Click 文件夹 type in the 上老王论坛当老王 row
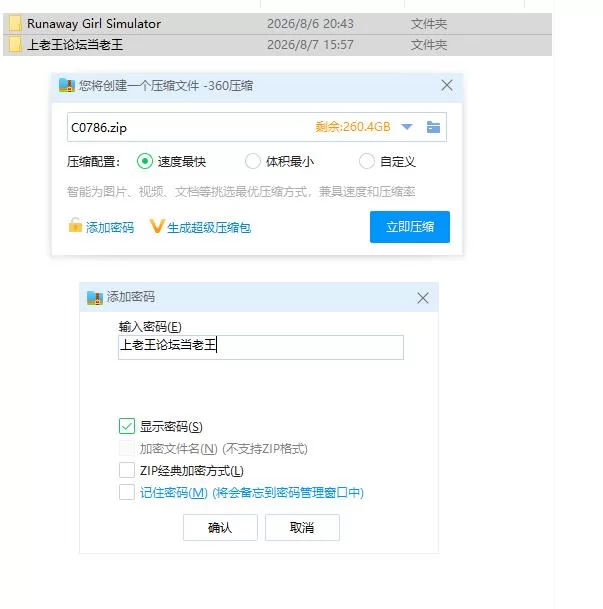Image resolution: width=603 pixels, height=609 pixels. tap(429, 45)
